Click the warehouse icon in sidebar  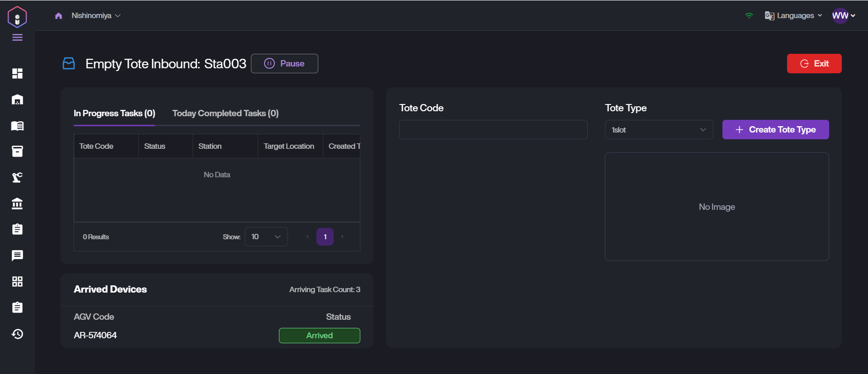pyautogui.click(x=17, y=99)
